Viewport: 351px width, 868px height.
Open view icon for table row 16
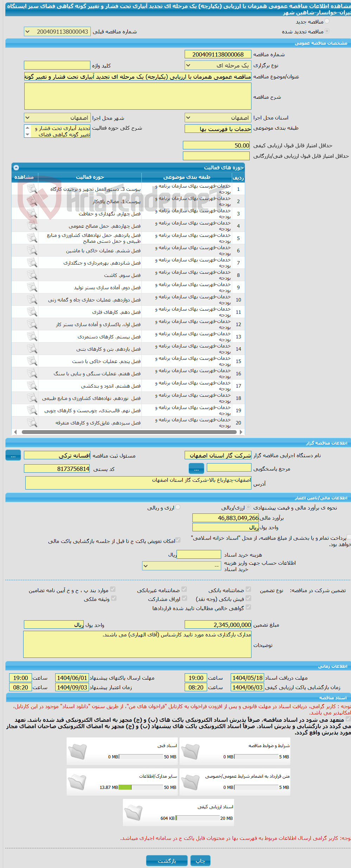(32, 374)
